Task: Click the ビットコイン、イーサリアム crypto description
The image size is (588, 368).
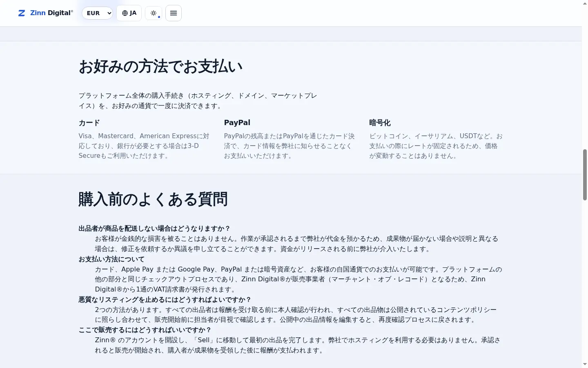Action: tap(436, 146)
